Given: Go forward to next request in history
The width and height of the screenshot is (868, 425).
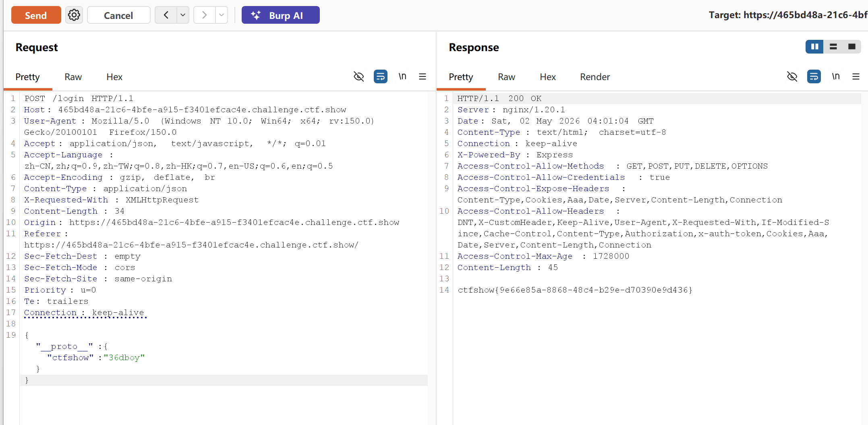Looking at the screenshot, I should click(205, 15).
